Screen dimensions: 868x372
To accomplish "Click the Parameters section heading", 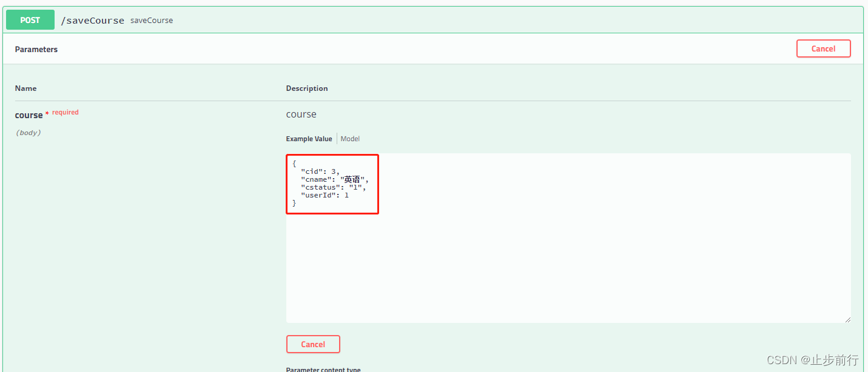I will pos(36,49).
